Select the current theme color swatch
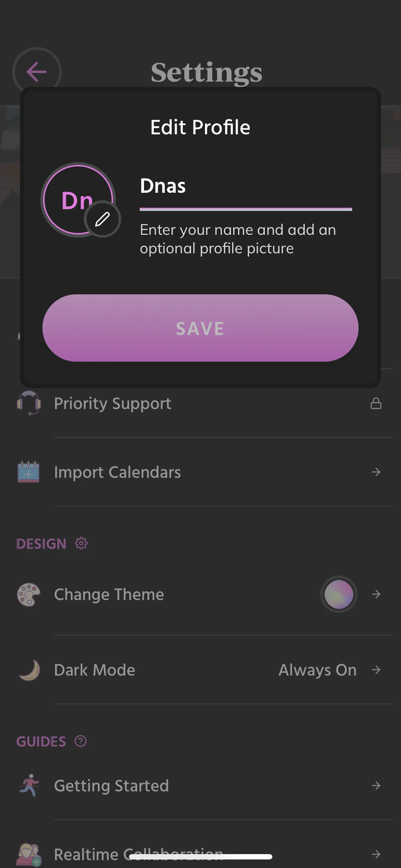 339,594
